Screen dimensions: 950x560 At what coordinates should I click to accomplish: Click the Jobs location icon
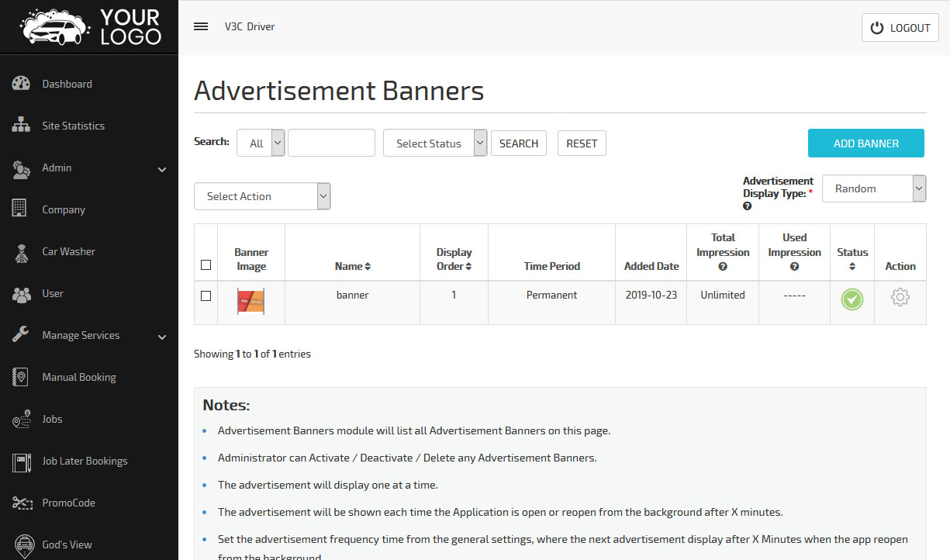point(21,419)
